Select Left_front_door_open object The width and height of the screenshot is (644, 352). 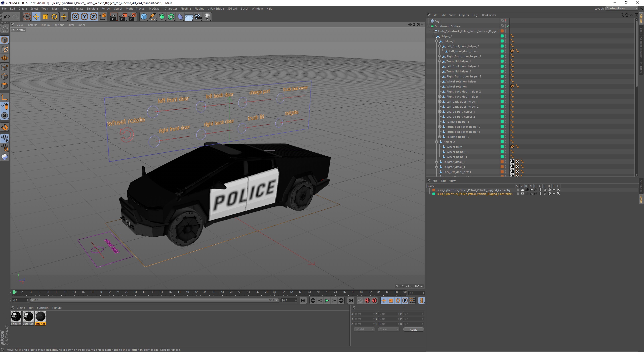[463, 51]
